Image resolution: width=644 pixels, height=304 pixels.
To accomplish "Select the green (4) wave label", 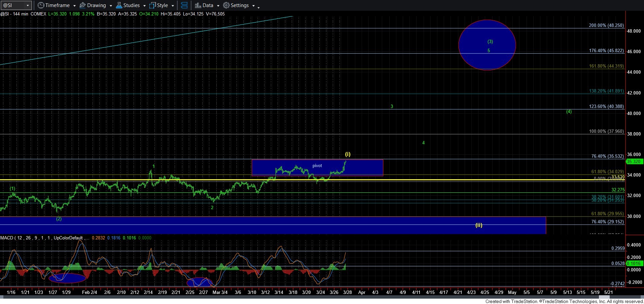I will coord(569,111).
